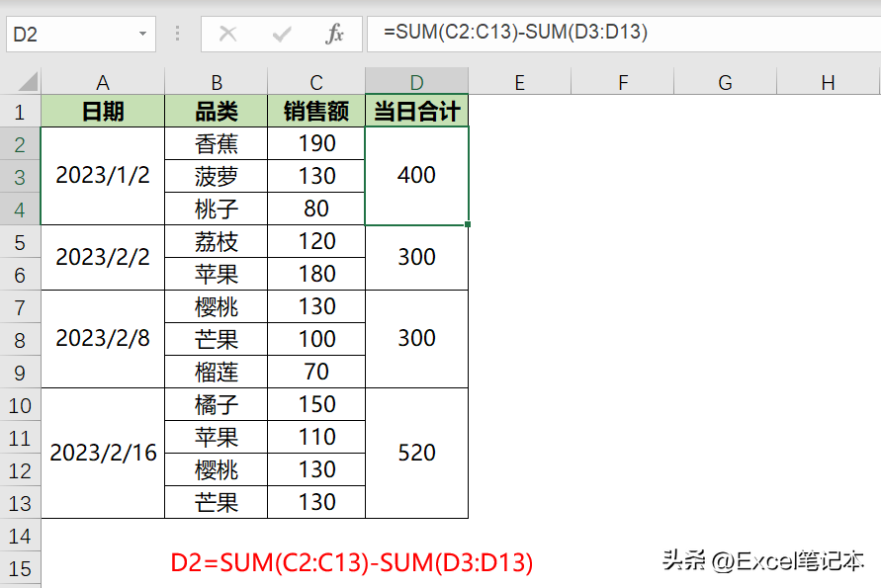Click the red D2 formula text
Screen dimensions: 881x588
pos(352,562)
